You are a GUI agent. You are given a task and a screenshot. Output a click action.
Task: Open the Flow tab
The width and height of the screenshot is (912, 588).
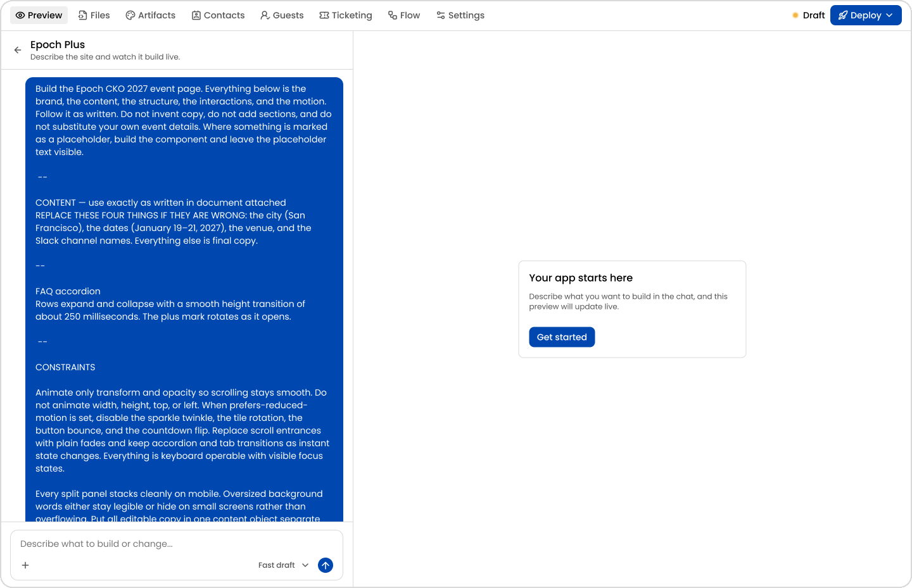click(x=404, y=15)
